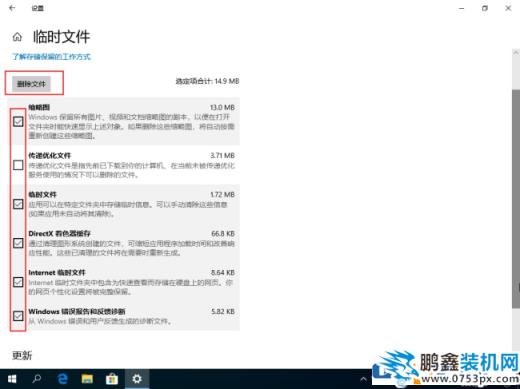This screenshot has height=389, width=520.
Task: Open the Windows Start menu
Action: coord(12,379)
